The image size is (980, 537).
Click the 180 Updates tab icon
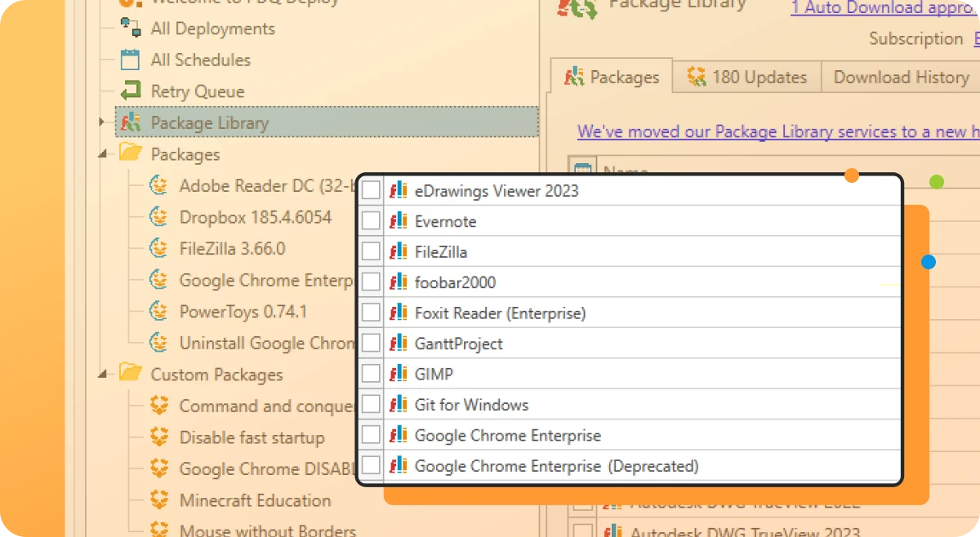(697, 77)
